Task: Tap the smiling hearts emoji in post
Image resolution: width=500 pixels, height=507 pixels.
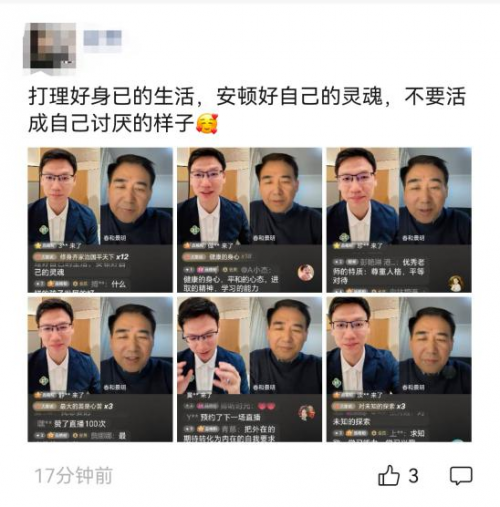Action: (x=207, y=124)
